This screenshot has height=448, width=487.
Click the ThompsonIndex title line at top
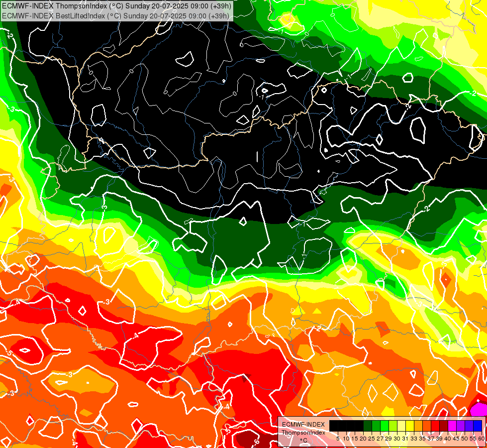116,5
